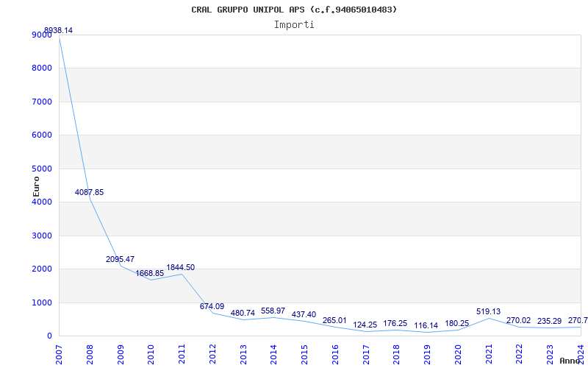Select the 8000 y-axis tick label
The height and width of the screenshot is (368, 588).
coord(42,68)
